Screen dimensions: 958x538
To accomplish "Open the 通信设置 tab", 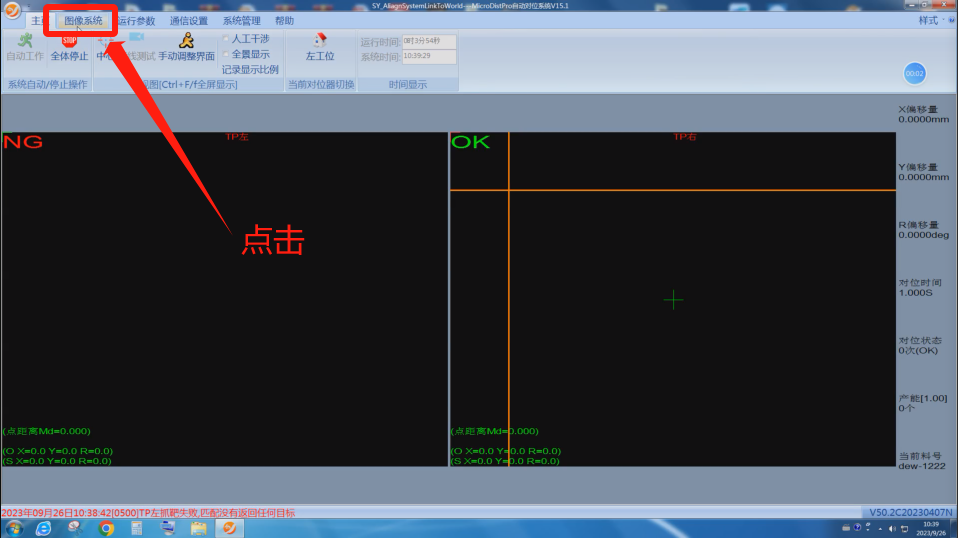I will (188, 20).
